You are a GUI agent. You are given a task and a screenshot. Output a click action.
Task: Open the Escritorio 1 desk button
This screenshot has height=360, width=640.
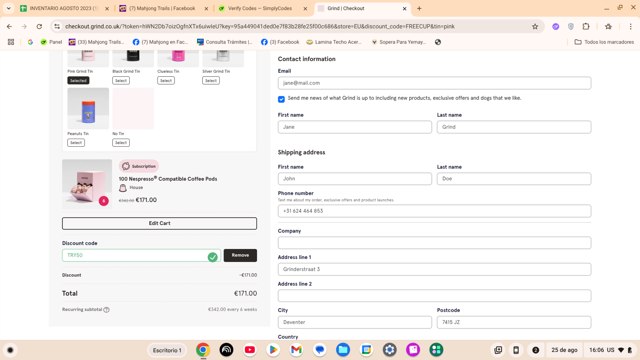point(167,350)
